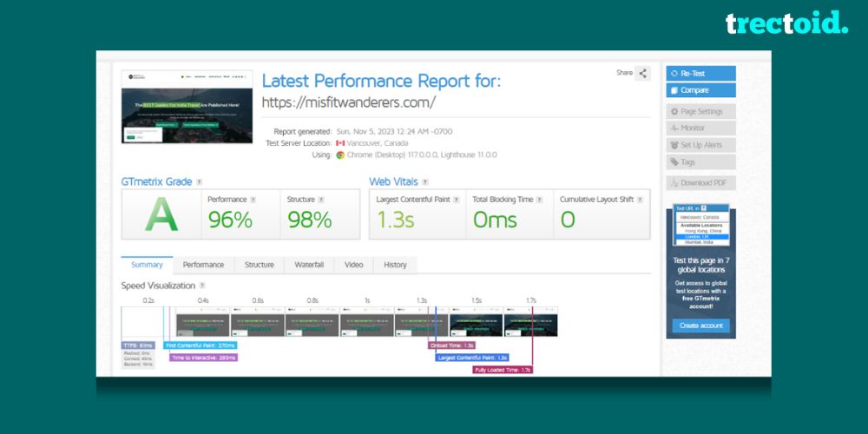Click help icon for Cumulative Layout Shift

pyautogui.click(x=640, y=200)
